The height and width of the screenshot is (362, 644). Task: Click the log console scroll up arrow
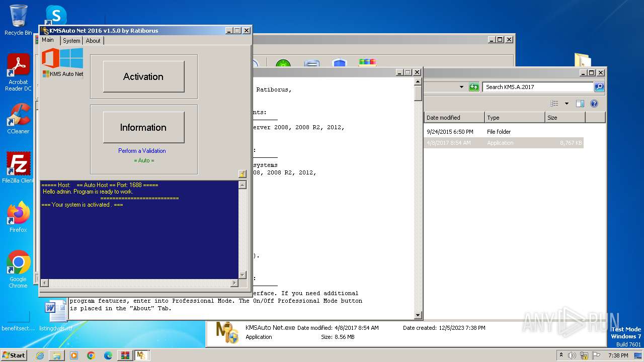tap(243, 185)
